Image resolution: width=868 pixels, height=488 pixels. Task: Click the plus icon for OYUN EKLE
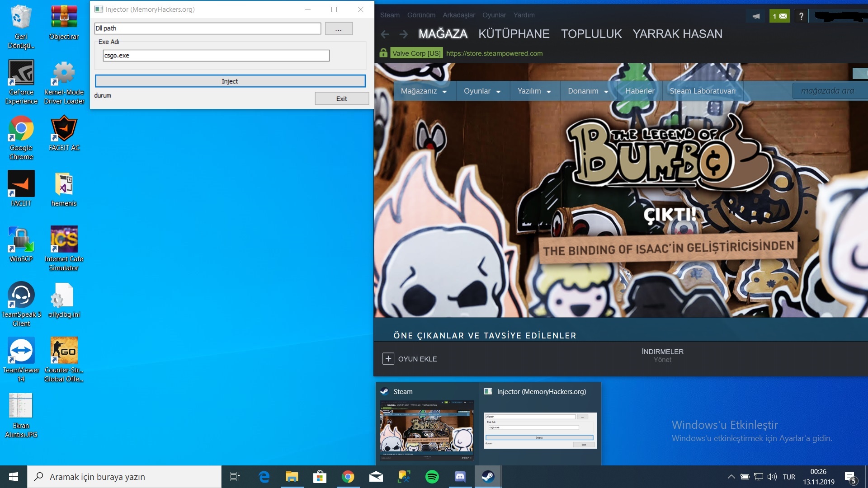(388, 359)
